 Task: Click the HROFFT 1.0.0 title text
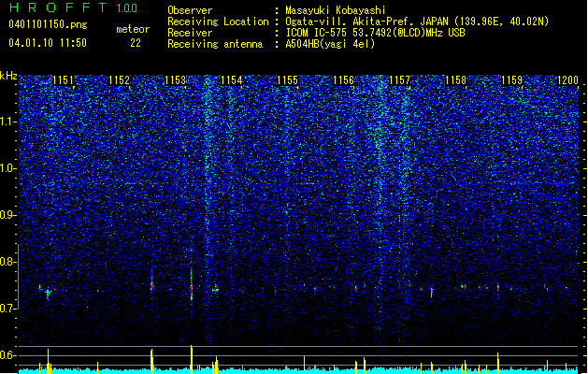tap(74, 7)
